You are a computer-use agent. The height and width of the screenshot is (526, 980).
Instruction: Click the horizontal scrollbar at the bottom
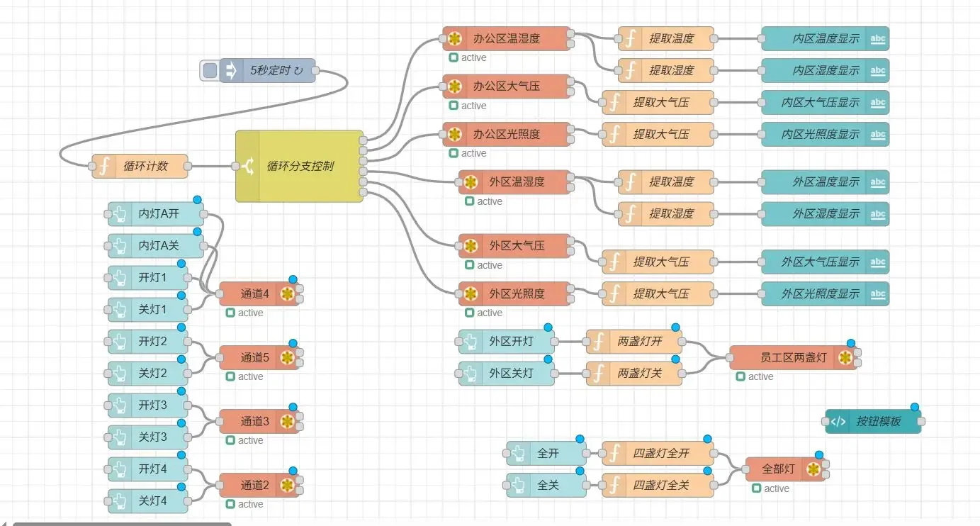tap(122, 524)
